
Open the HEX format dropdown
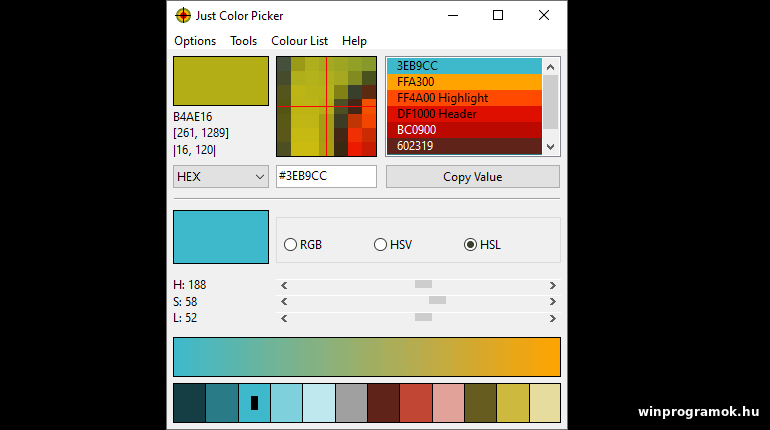point(221,177)
